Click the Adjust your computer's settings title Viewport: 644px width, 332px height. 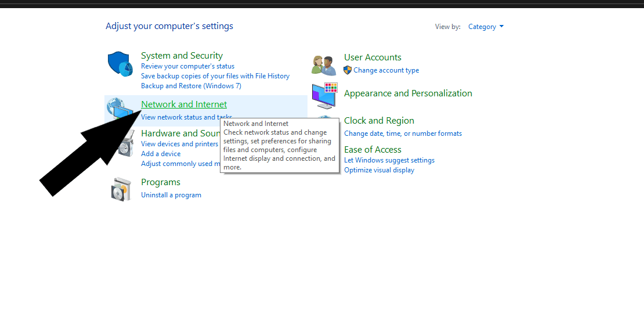click(x=169, y=26)
